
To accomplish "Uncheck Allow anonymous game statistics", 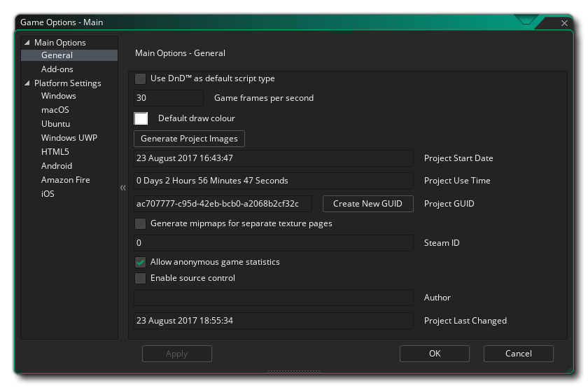I will pyautogui.click(x=141, y=262).
